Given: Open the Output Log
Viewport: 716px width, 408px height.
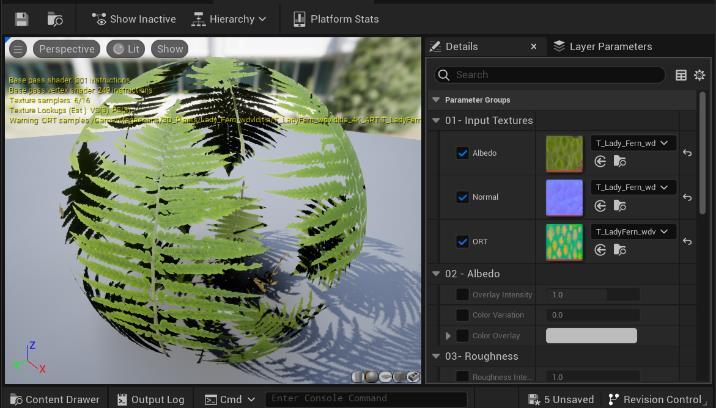Looking at the screenshot, I should point(151,400).
